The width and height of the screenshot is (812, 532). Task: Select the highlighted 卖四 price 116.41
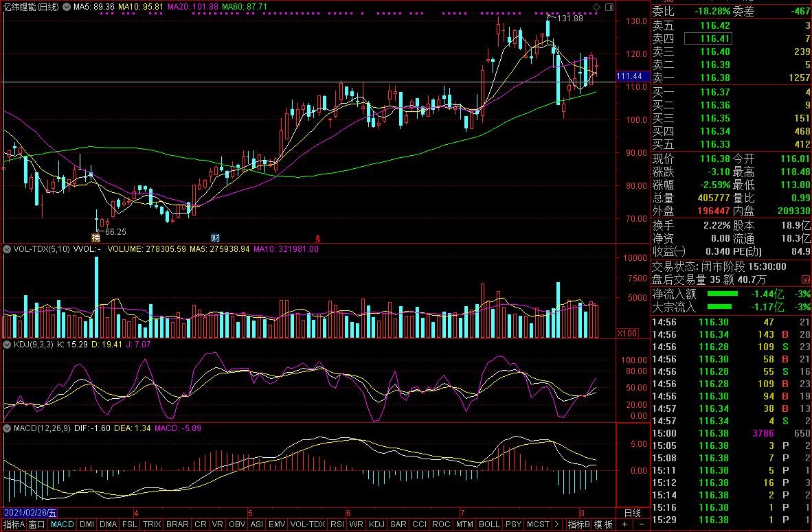(714, 38)
